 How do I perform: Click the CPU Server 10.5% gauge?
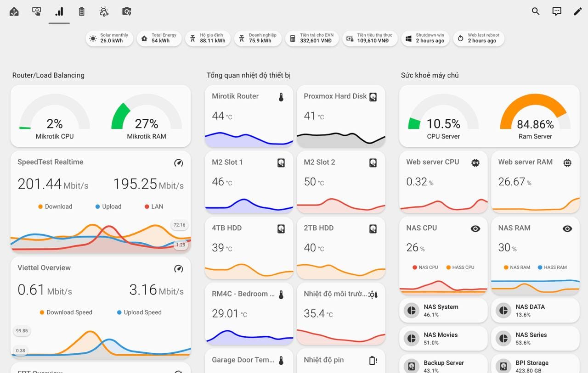pyautogui.click(x=443, y=117)
